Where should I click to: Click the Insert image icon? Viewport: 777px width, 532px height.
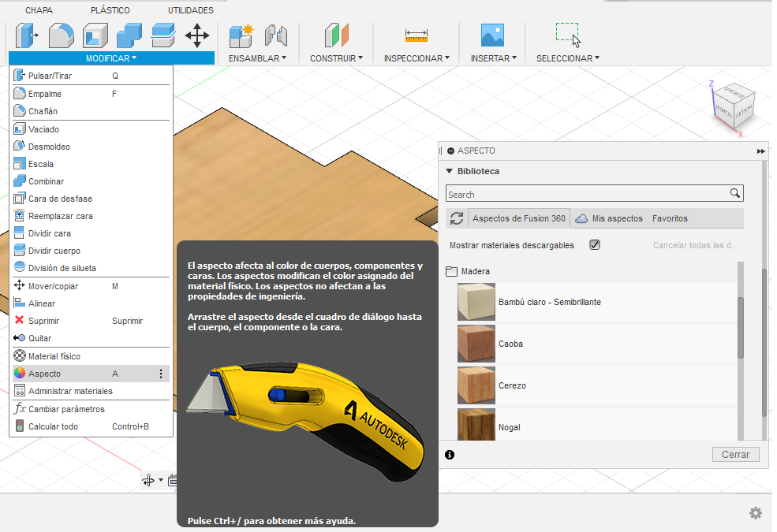coord(492,35)
